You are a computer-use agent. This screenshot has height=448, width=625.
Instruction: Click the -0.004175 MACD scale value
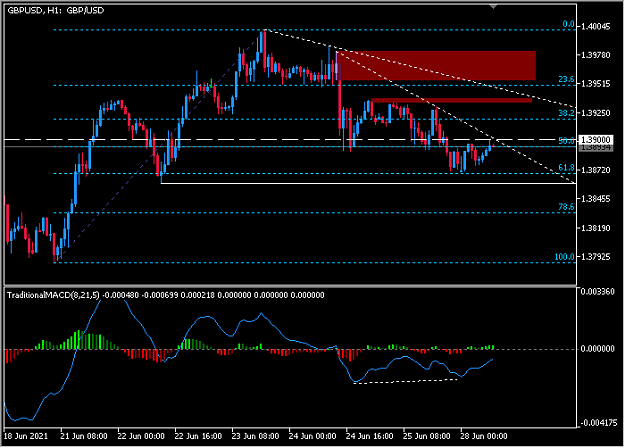click(599, 423)
